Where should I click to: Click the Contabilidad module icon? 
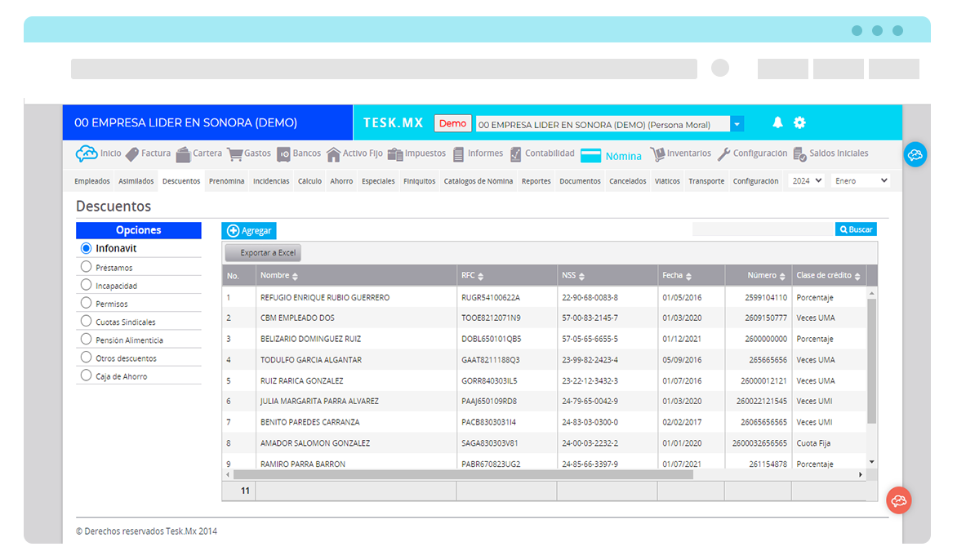(516, 154)
